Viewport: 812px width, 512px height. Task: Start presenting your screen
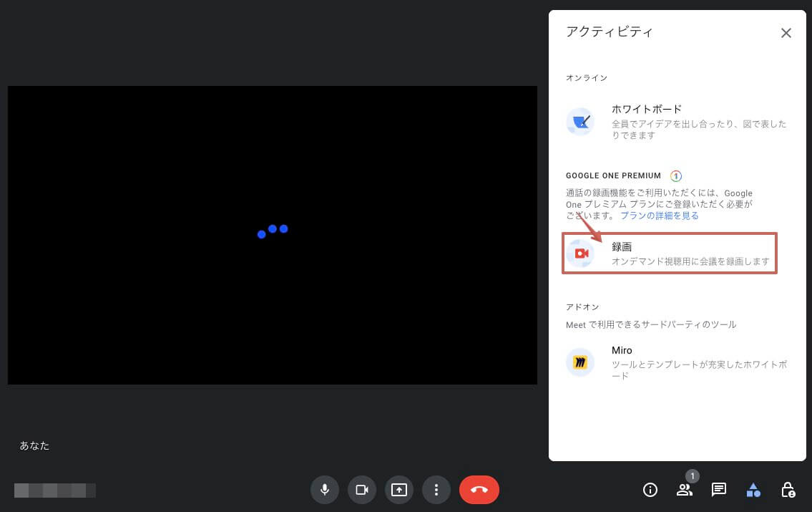pos(399,490)
